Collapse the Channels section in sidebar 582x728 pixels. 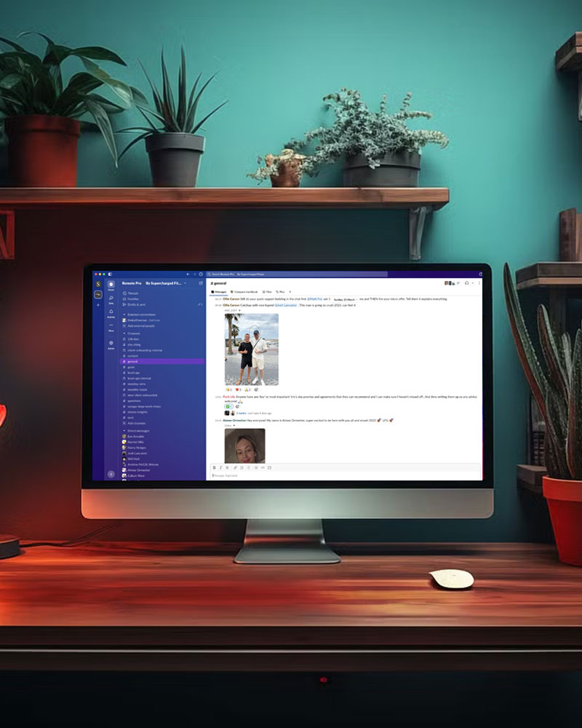coord(124,333)
